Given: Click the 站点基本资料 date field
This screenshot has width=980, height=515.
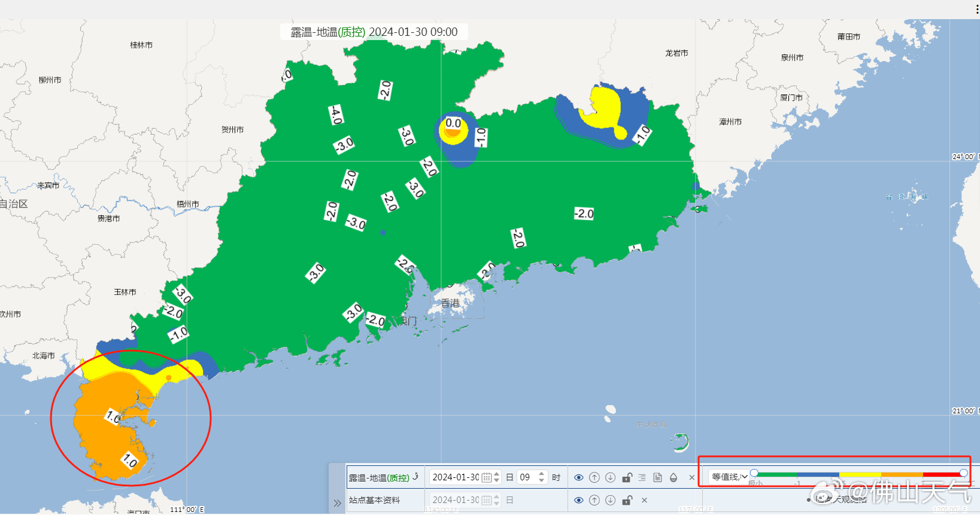Looking at the screenshot, I should [456, 500].
